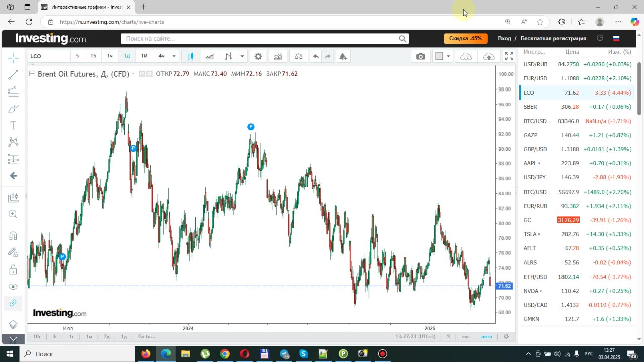Select the BTC/USD 83346.0 watchlist row

pos(577,121)
